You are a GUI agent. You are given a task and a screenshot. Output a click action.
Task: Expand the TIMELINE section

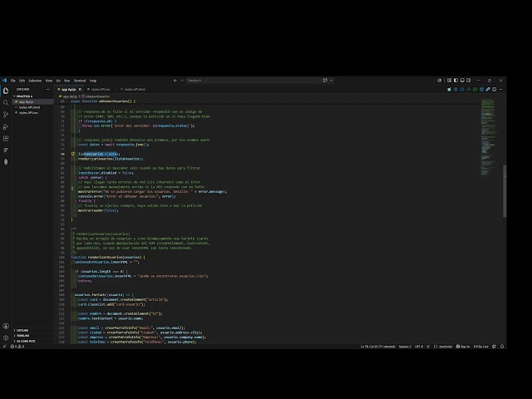click(x=33, y=336)
